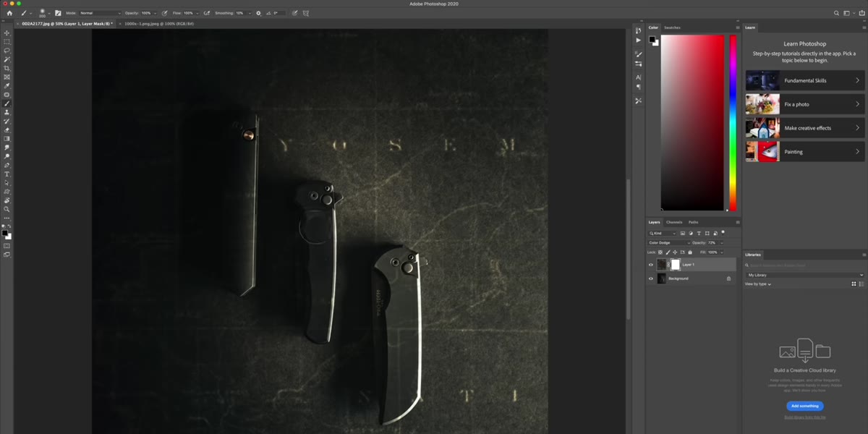Screen dimensions: 868x434
Task: Click the foreground color swatch in toolbar
Action: pos(5,233)
